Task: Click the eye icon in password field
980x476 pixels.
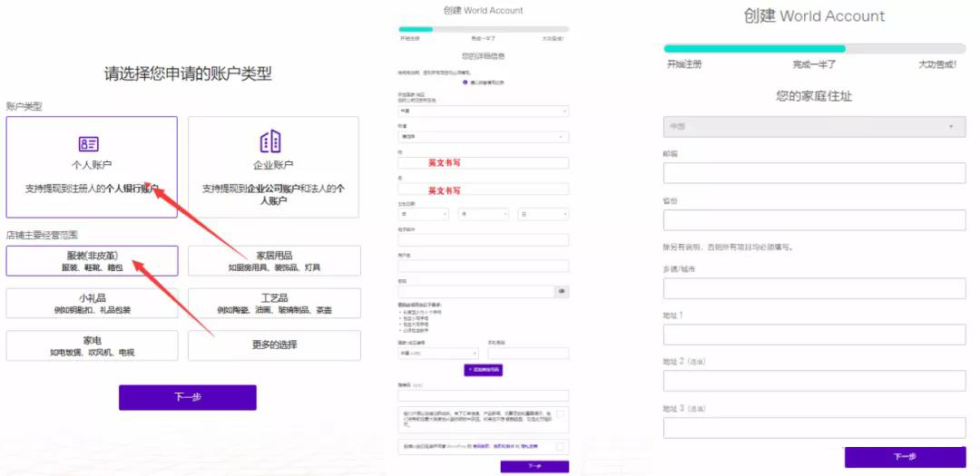Action: pyautogui.click(x=562, y=292)
